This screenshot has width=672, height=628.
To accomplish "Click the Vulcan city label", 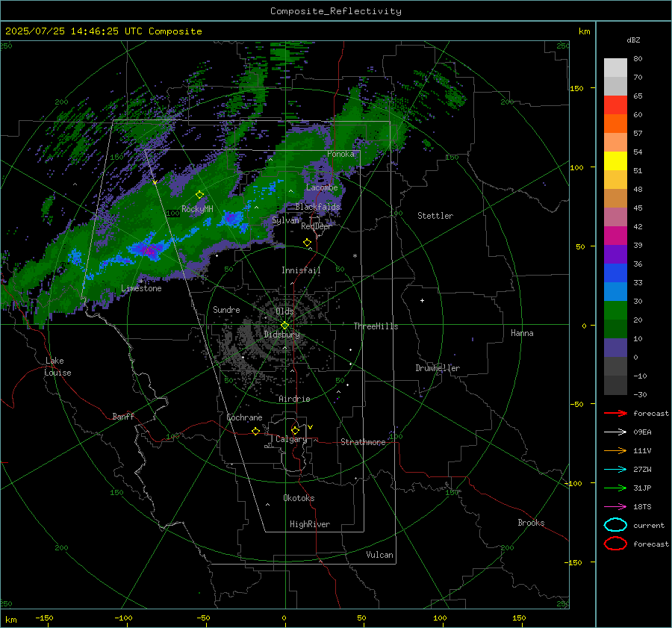I will [x=379, y=555].
